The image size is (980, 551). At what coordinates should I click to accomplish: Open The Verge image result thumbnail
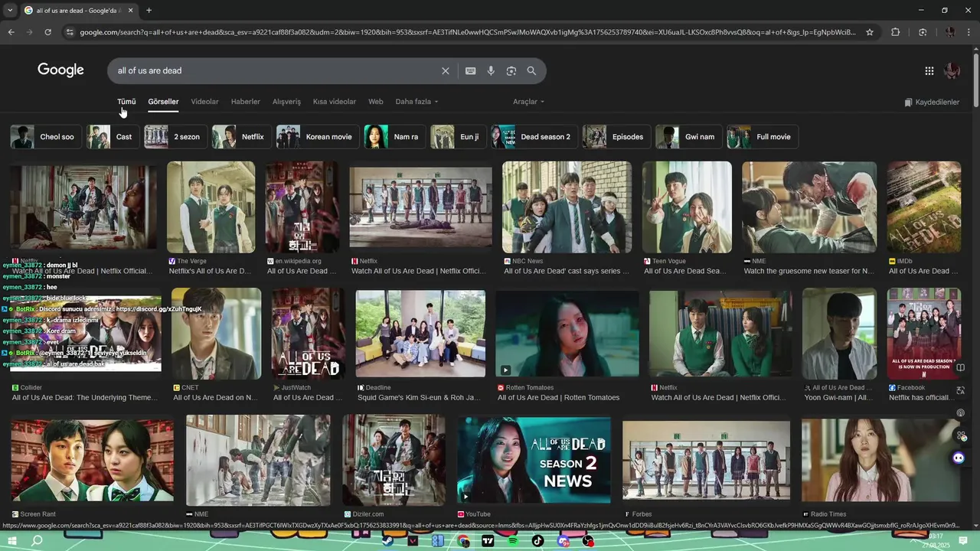pyautogui.click(x=211, y=207)
